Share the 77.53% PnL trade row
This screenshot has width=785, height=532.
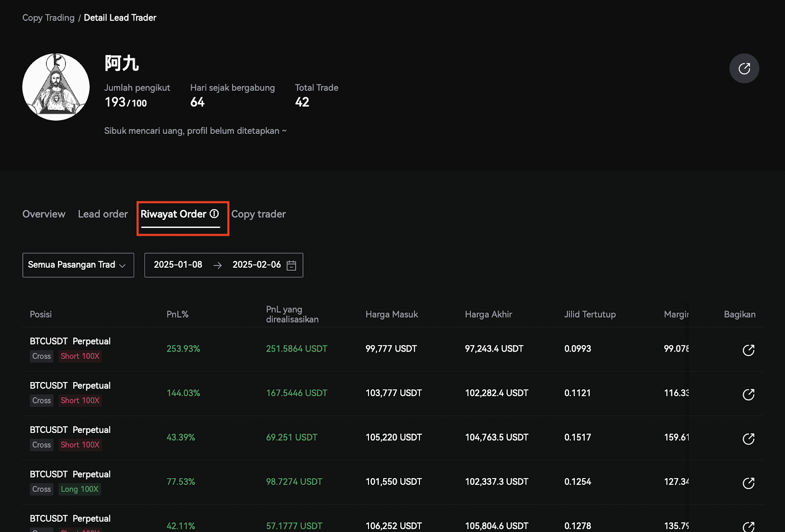coord(748,483)
